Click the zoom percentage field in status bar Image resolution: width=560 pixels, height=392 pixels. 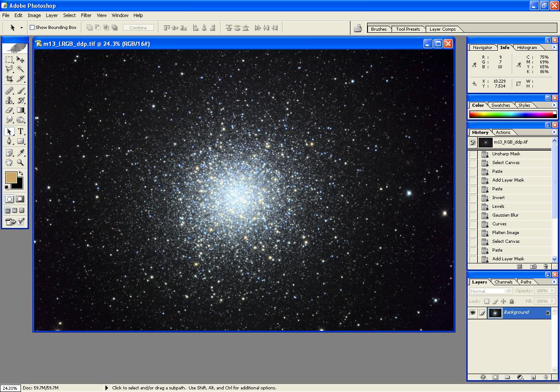tap(10, 388)
